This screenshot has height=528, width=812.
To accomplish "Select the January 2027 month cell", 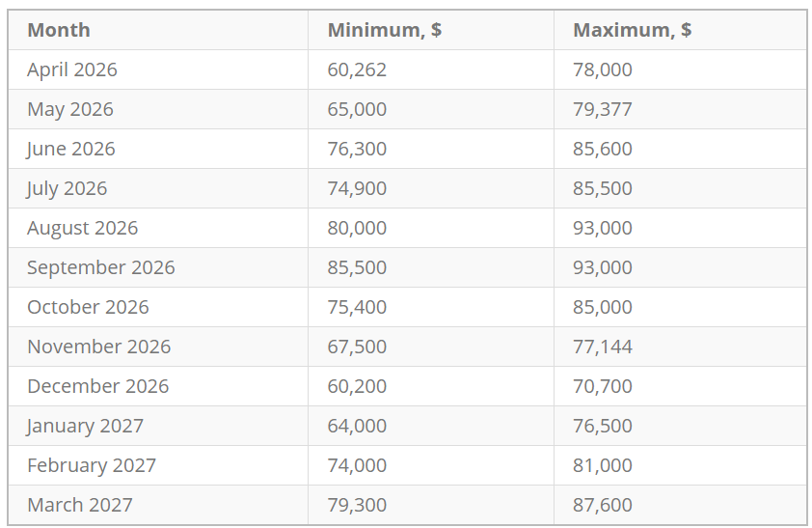I will [x=86, y=426].
